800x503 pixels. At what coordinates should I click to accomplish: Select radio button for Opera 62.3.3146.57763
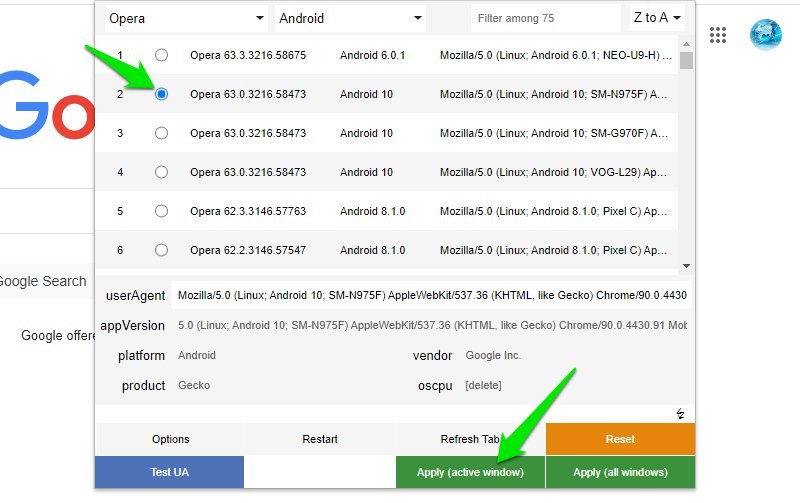click(161, 211)
